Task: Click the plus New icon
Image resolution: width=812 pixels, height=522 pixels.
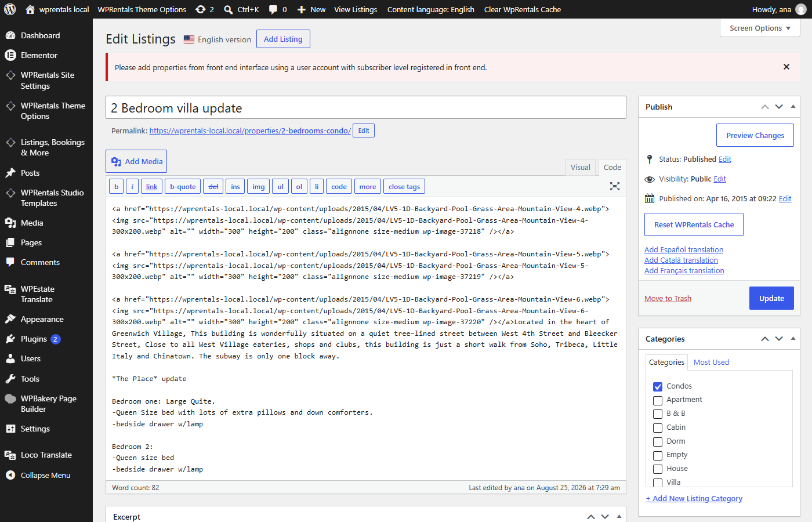Action: 302,9
